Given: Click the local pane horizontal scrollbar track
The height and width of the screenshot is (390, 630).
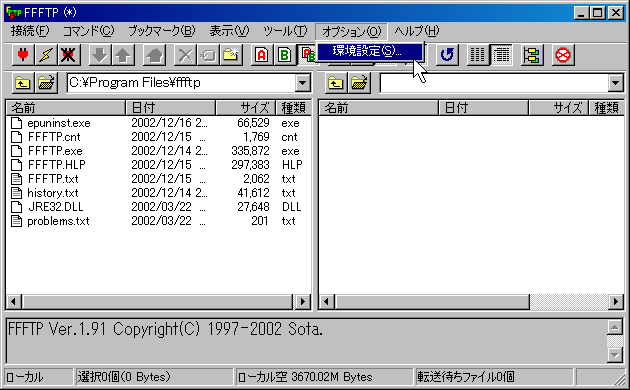Looking at the screenshot, I should (x=158, y=301).
